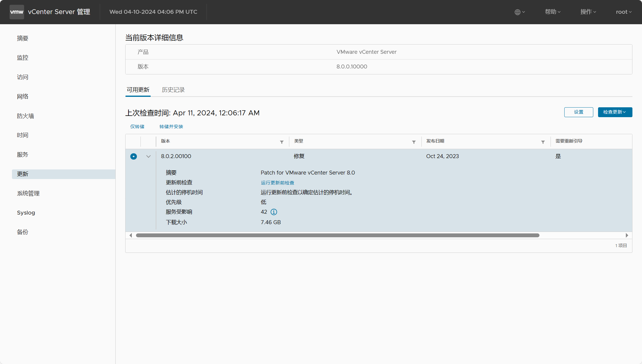The image size is (642, 364).
Task: Click the horizontal scrollbar right arrow
Action: click(627, 235)
